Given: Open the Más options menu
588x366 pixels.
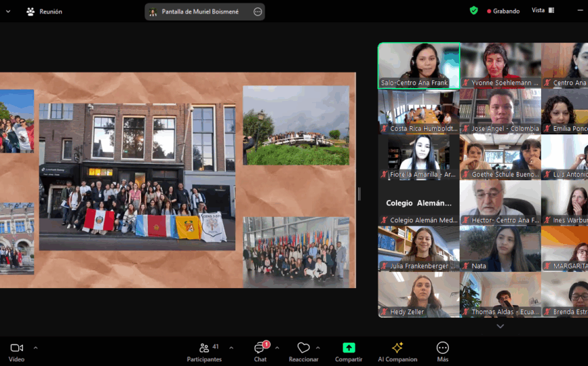Looking at the screenshot, I should (442, 351).
